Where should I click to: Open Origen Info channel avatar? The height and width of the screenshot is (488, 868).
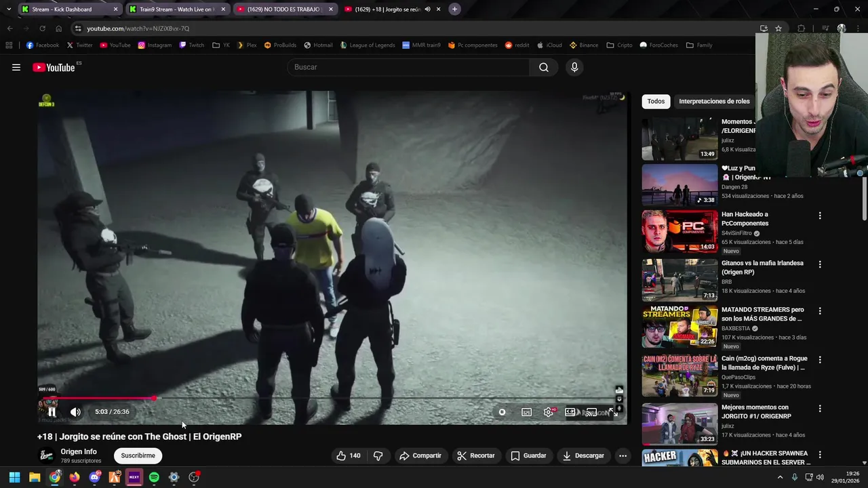click(46, 455)
